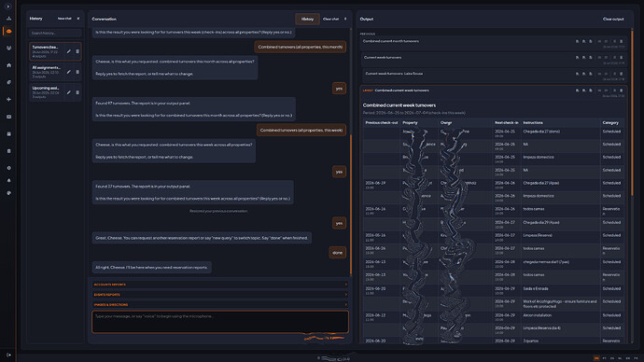Switch the language to PT in the footer

[604, 358]
